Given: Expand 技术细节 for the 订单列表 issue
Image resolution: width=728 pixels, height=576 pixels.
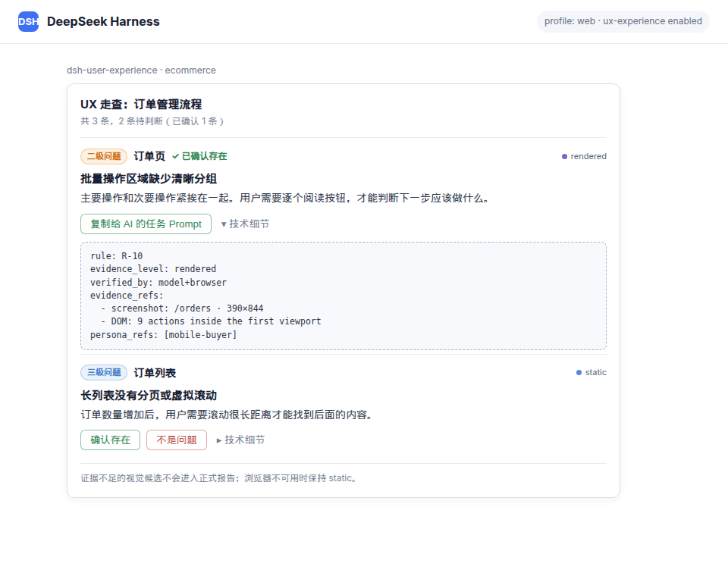Looking at the screenshot, I should pyautogui.click(x=240, y=440).
